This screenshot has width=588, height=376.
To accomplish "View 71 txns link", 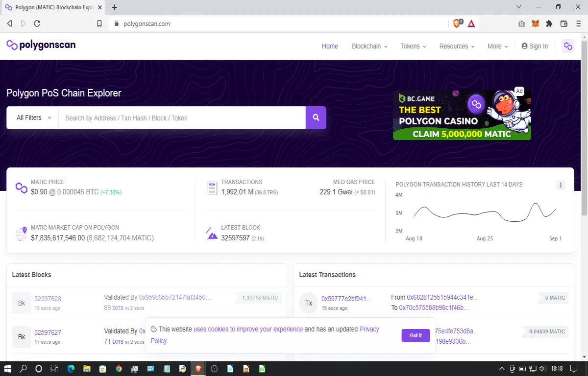I will pos(114,341).
